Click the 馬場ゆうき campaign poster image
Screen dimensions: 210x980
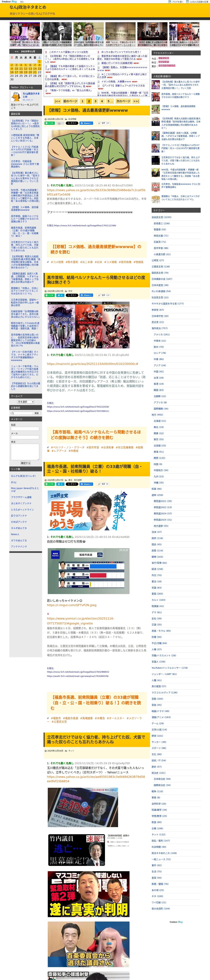(x=88, y=511)
